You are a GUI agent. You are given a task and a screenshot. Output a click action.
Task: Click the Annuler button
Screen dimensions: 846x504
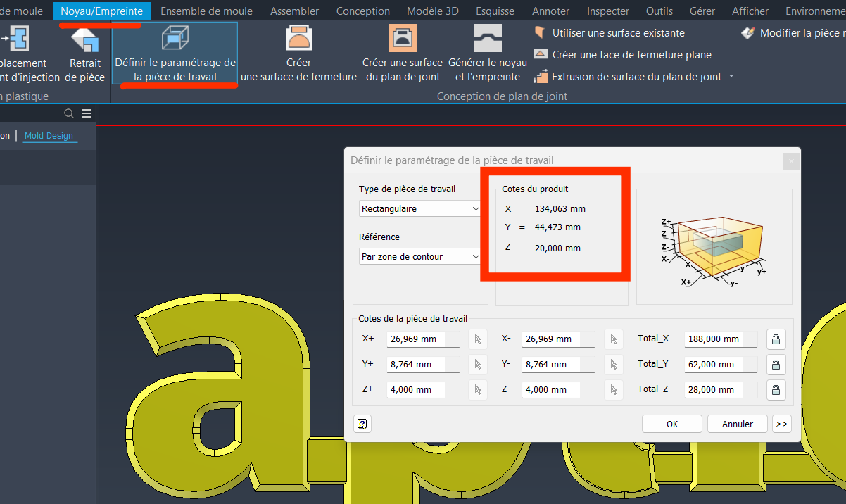pyautogui.click(x=737, y=424)
